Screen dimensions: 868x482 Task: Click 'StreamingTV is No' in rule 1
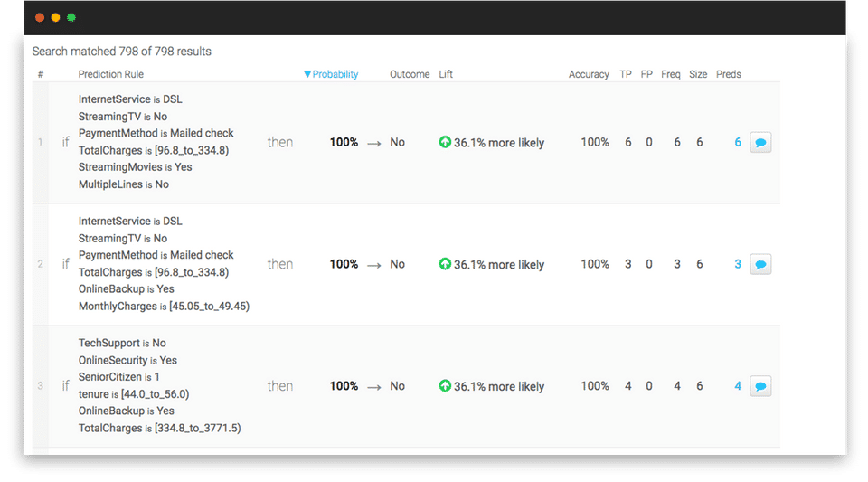[123, 117]
